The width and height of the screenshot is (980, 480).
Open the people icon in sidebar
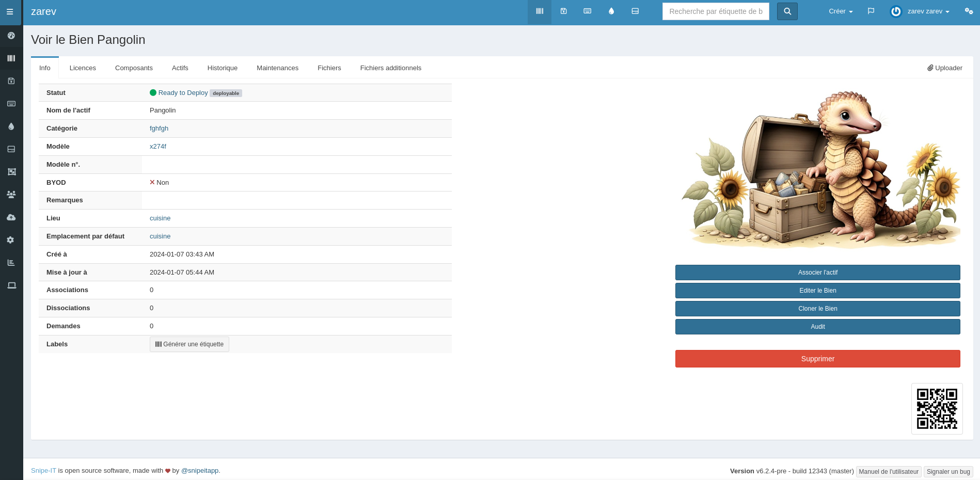pyautogui.click(x=11, y=195)
